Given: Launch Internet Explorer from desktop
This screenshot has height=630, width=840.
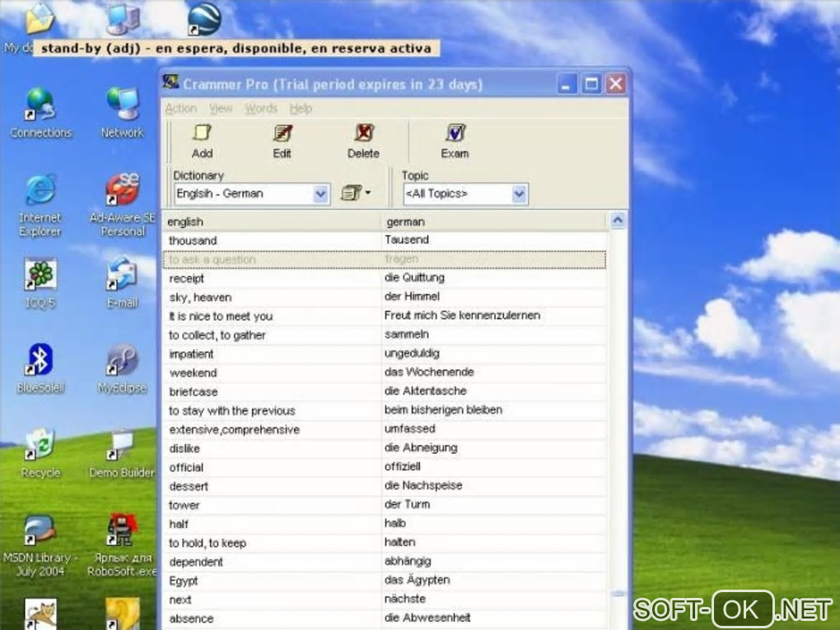Looking at the screenshot, I should [40, 205].
